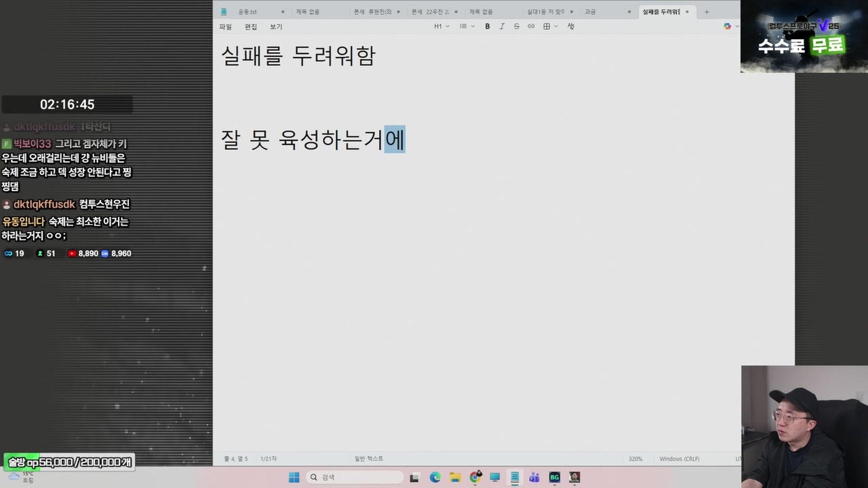The width and height of the screenshot is (868, 488).
Task: Apply strikethrough formatting
Action: 517,26
